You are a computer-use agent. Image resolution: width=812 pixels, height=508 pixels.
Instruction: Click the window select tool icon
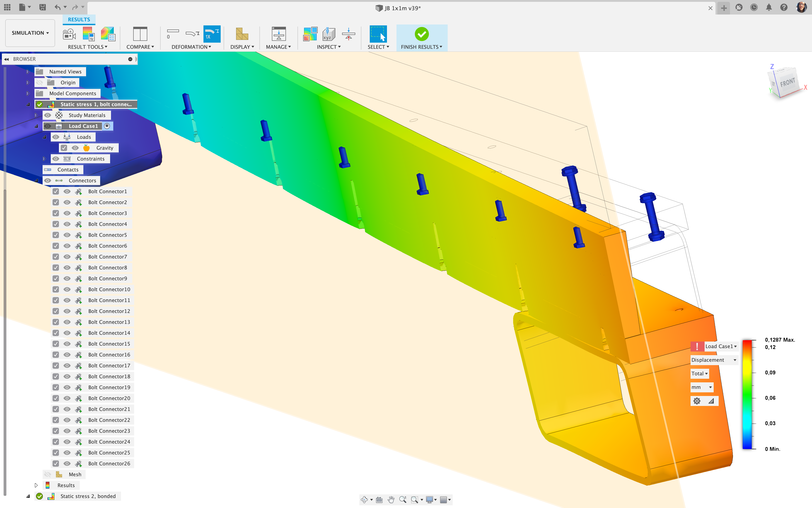(378, 34)
